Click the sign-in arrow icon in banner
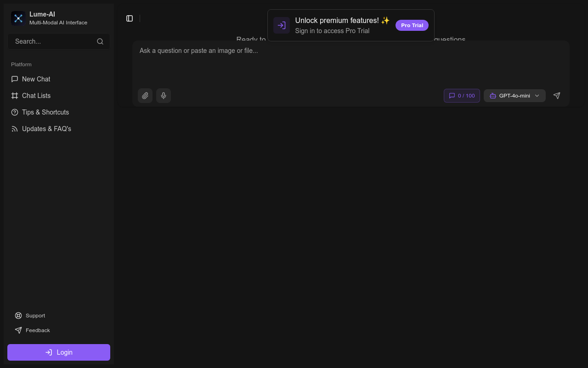 click(x=282, y=25)
